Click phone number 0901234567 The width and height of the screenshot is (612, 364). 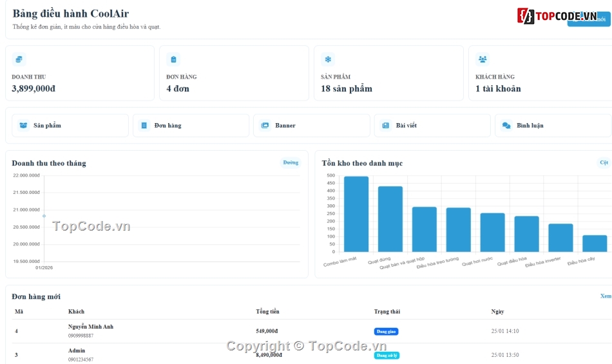(x=81, y=359)
